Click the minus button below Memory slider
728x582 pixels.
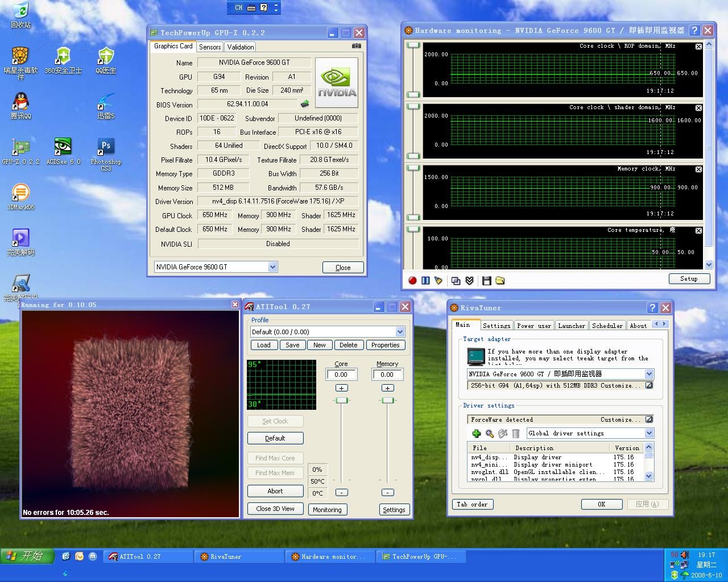click(388, 493)
